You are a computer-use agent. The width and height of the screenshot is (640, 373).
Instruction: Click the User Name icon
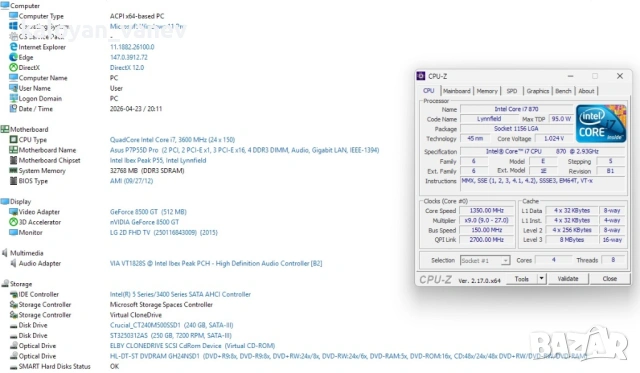coord(13,88)
